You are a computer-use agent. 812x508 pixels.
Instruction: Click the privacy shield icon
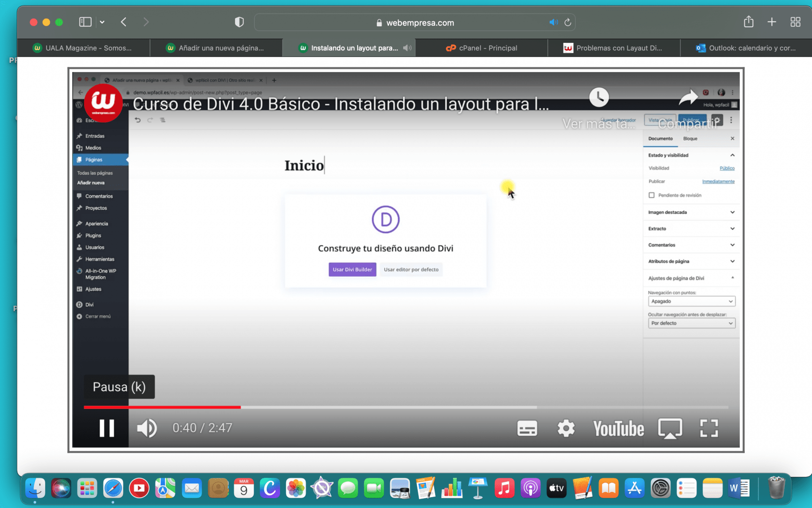(x=239, y=22)
